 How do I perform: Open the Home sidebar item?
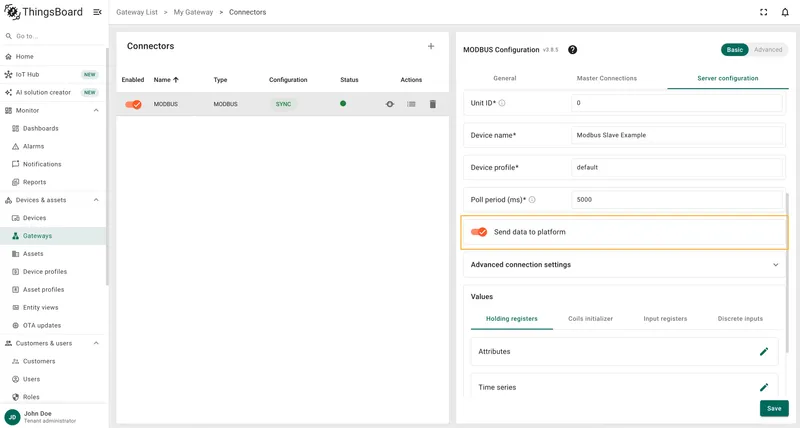pos(53,57)
